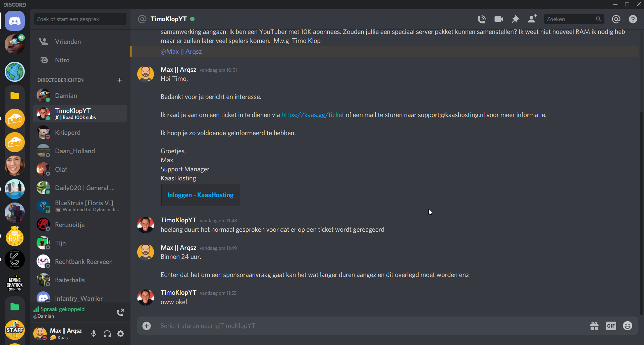Screen dimensions: 644x345
Task: Open the GIF picker
Action: click(611, 326)
